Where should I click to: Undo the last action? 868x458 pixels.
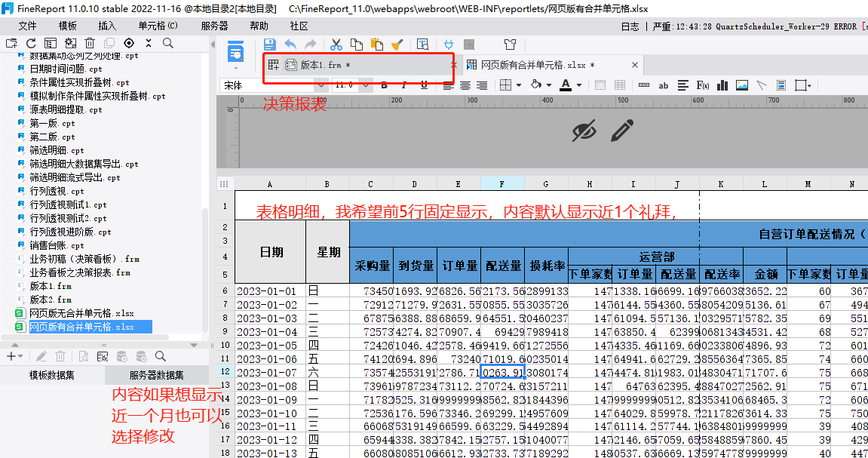(290, 45)
